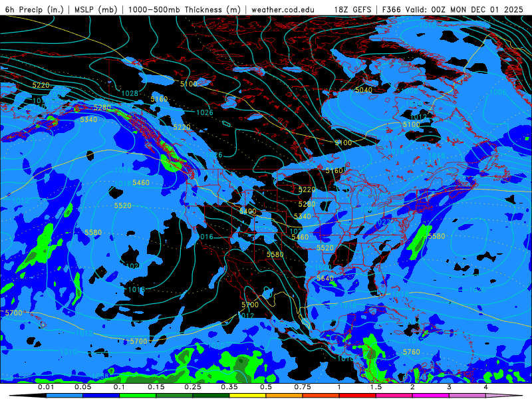Click the 'MSLP (mb)' header label
The height and width of the screenshot is (399, 532).
point(96,9)
